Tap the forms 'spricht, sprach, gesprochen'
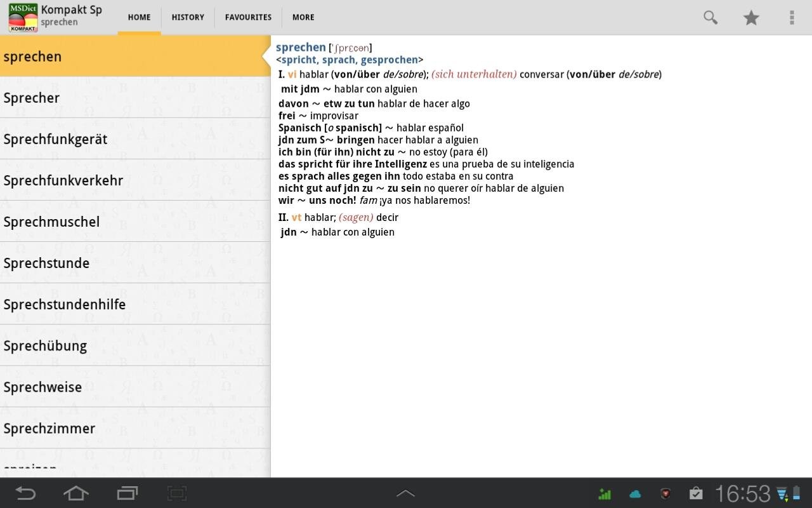 click(x=350, y=60)
